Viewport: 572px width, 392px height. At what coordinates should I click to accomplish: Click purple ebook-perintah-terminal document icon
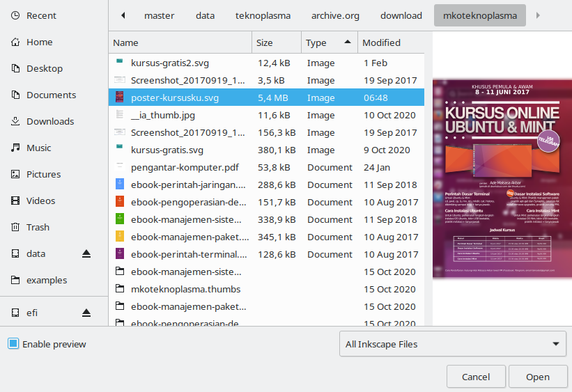click(x=120, y=254)
